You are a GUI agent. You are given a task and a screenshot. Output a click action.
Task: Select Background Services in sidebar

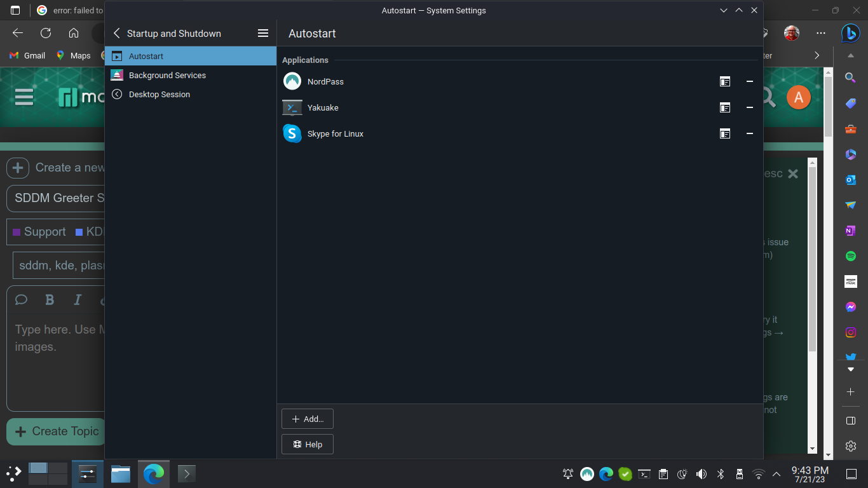167,75
